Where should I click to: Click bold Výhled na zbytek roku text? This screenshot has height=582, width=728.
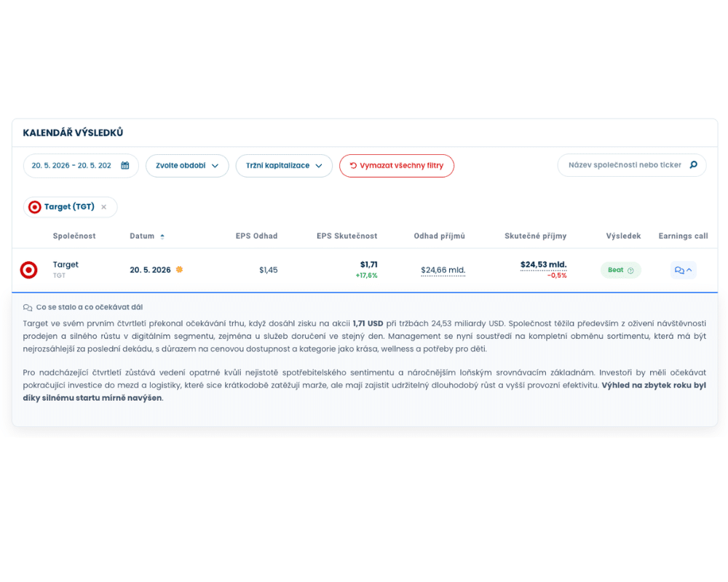click(365, 391)
